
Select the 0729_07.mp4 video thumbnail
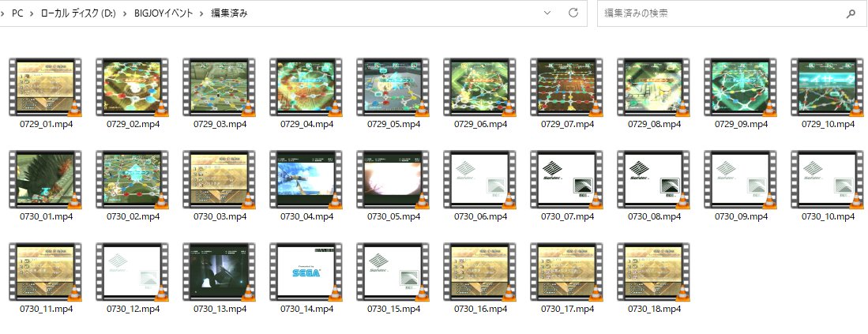567,88
